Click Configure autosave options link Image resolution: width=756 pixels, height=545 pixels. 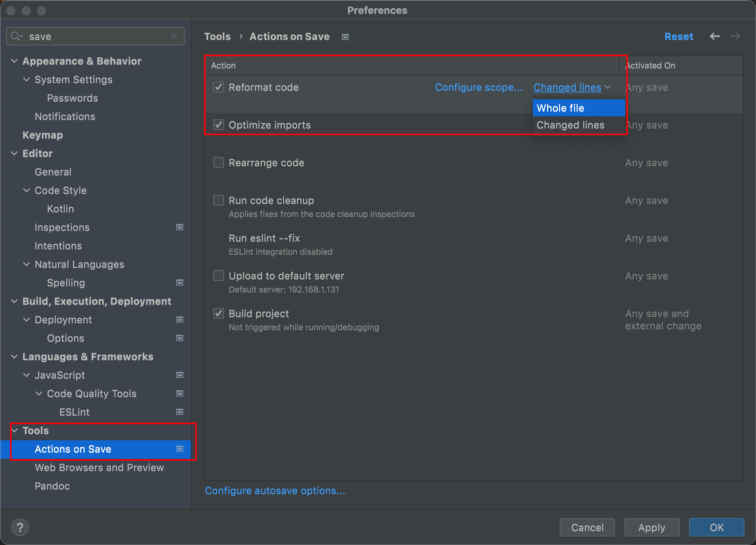click(x=275, y=491)
